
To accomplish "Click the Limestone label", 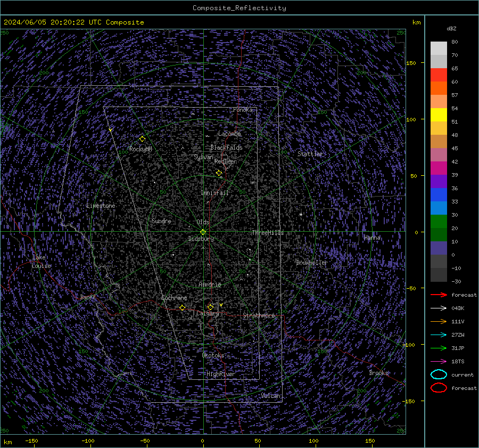I will pos(101,206).
